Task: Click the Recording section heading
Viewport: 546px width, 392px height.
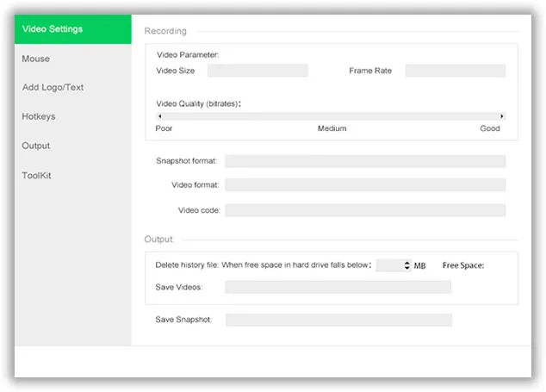Action: [x=165, y=31]
